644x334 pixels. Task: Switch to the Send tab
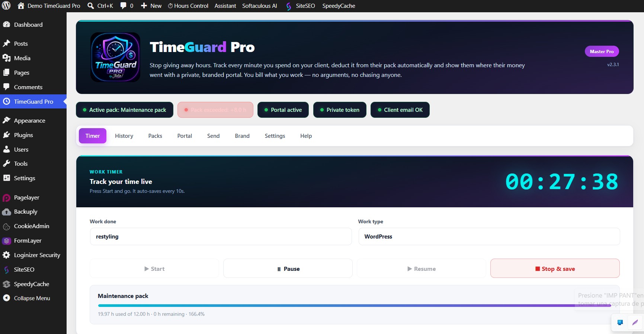(x=213, y=136)
